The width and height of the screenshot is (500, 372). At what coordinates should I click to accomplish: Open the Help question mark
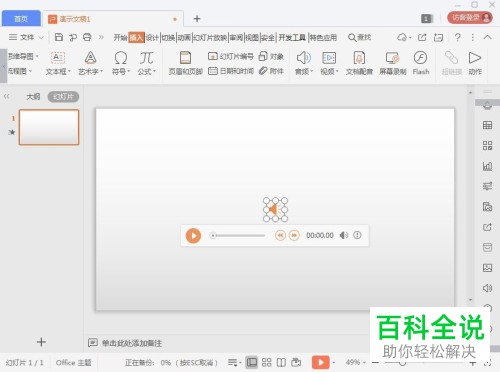tap(458, 37)
